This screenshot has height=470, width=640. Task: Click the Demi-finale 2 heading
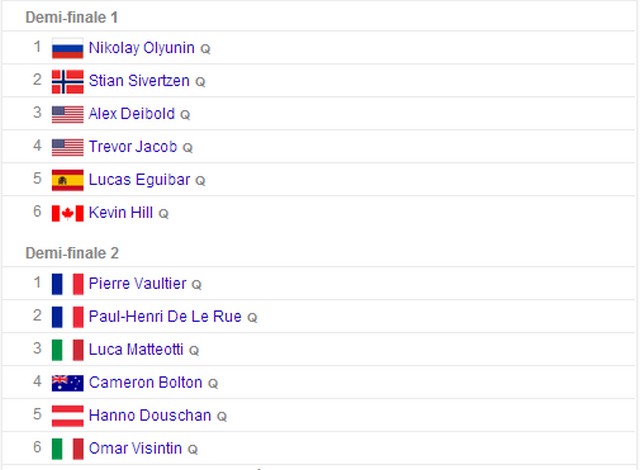[x=72, y=253]
